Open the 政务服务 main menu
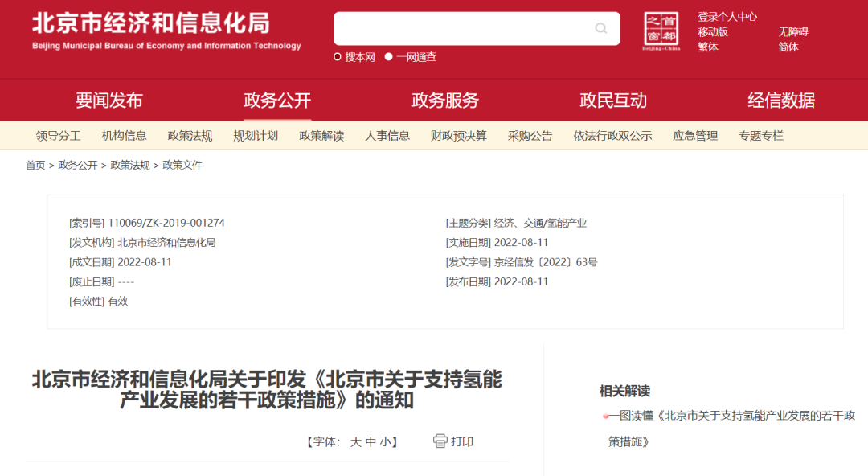Viewport: 868px width, 476px height. (445, 101)
